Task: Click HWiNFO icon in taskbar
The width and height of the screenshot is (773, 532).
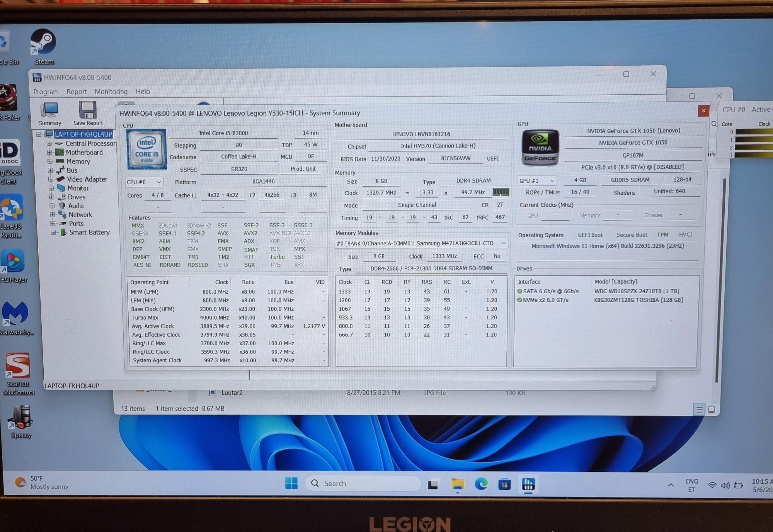Action: 528,484
